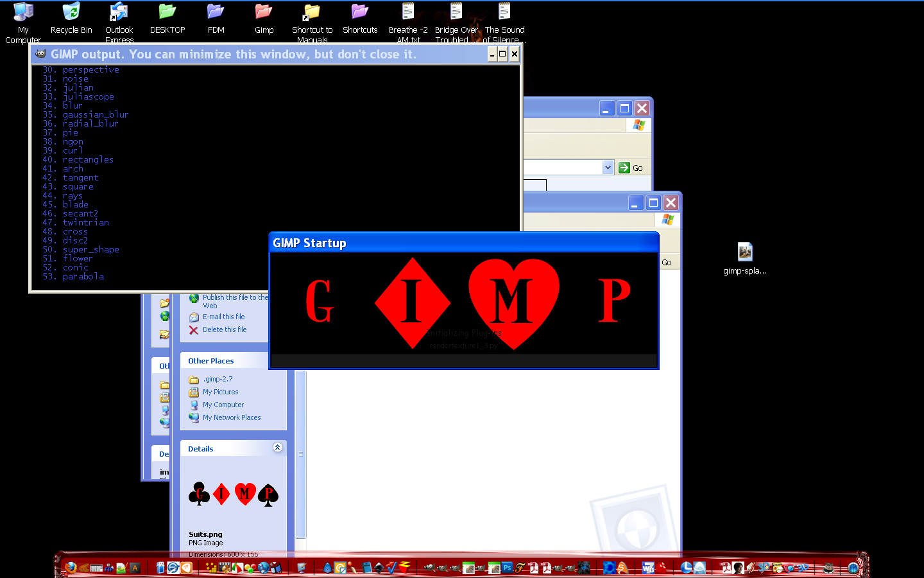Click the Suits.png filename in Details

(x=205, y=534)
